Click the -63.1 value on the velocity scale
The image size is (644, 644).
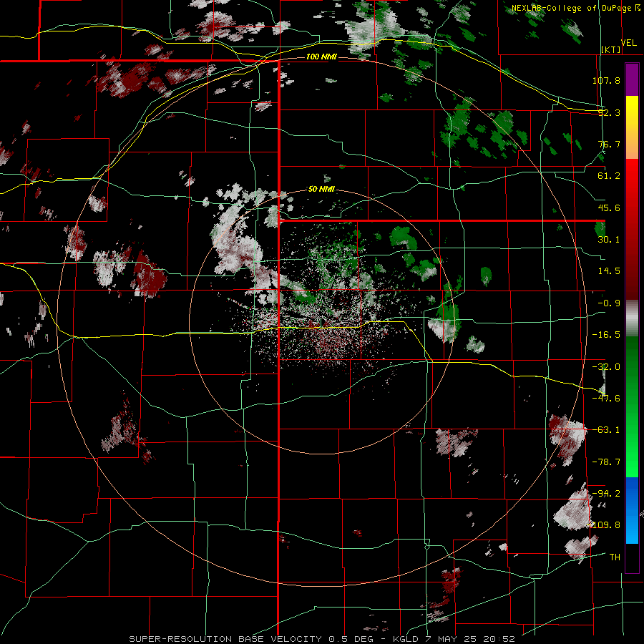coord(606,430)
